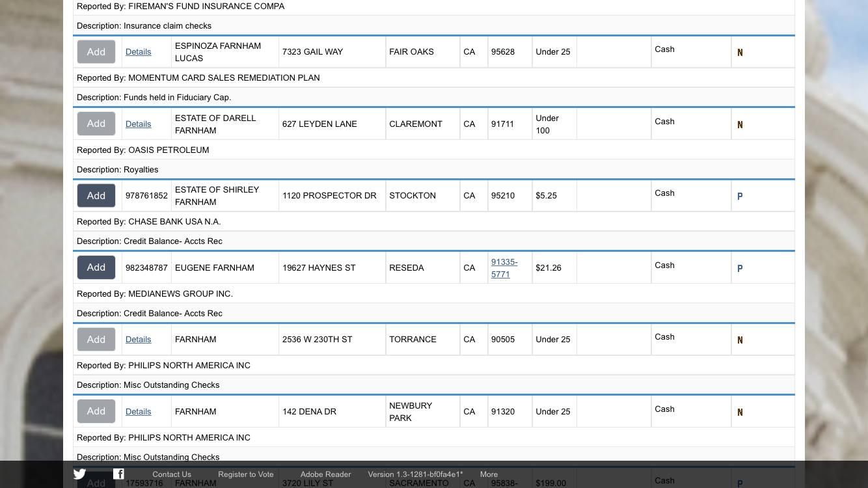Click the N status icon in the Newbury Park row

pos(740,413)
